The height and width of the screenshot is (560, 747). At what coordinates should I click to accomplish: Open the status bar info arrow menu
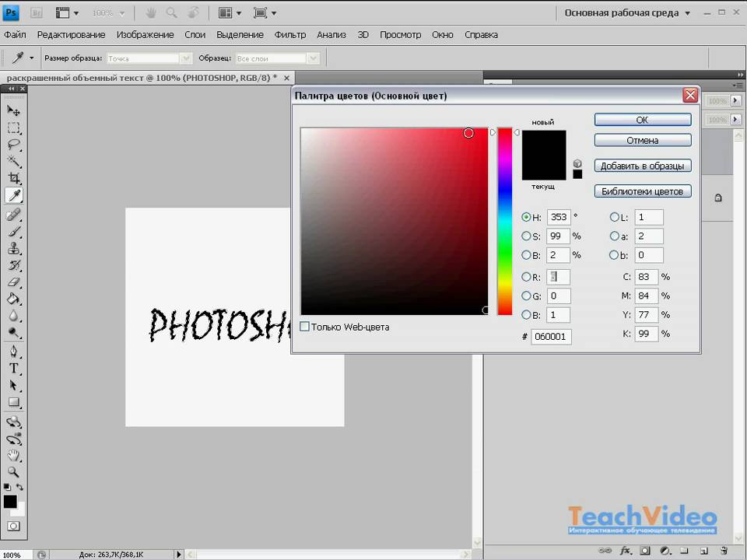pos(179,555)
